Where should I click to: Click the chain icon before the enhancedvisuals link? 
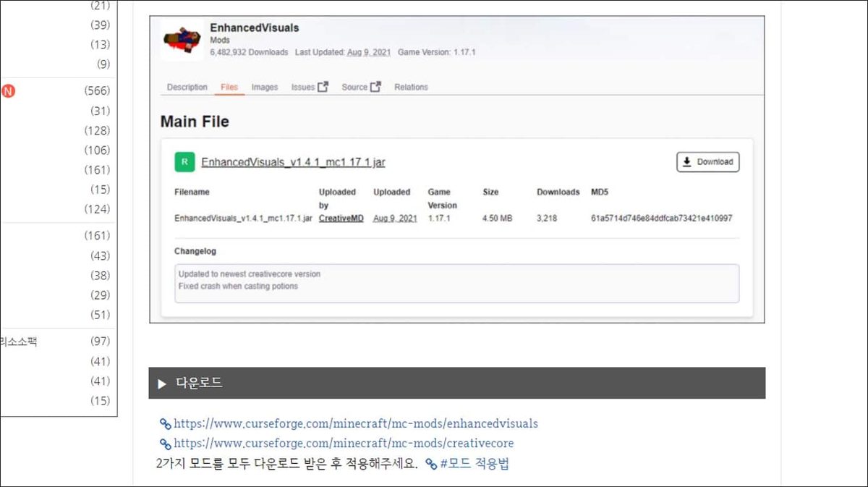point(166,424)
